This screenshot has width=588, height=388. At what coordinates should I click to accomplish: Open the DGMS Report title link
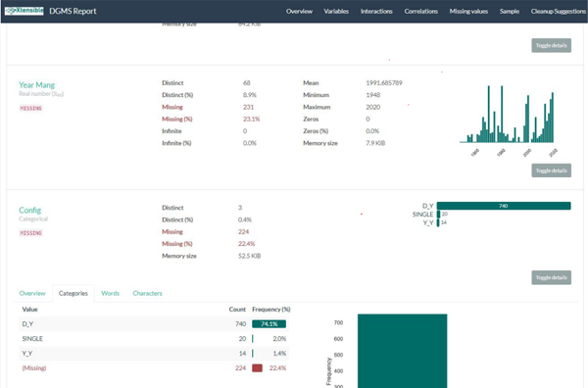(73, 11)
